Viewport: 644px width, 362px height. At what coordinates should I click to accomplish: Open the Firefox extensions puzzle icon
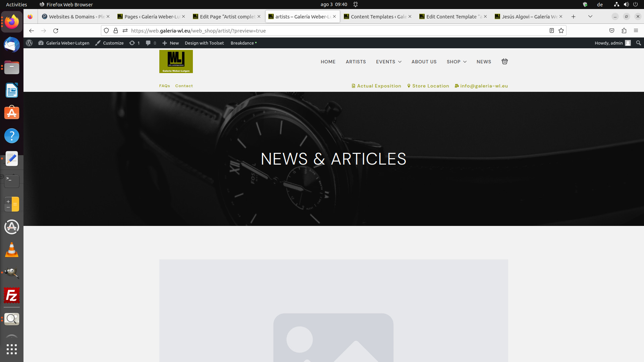click(x=624, y=31)
